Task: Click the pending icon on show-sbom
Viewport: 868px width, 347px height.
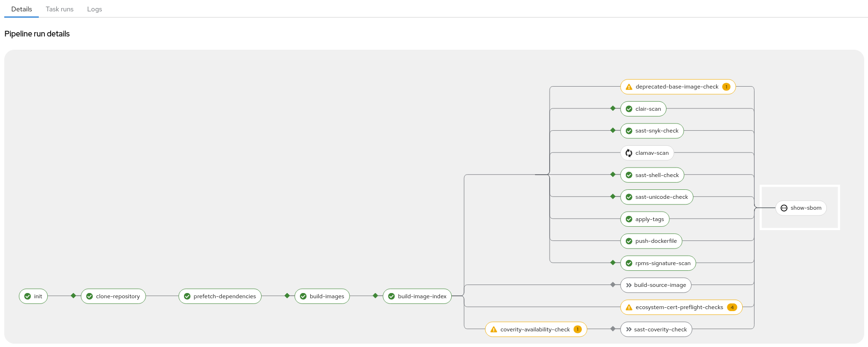Action: (x=784, y=208)
